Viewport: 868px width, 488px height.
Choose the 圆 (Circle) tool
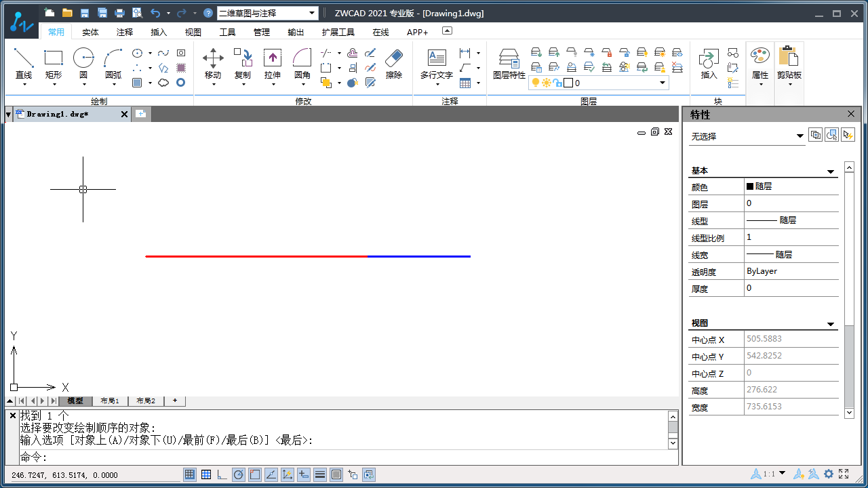point(83,63)
